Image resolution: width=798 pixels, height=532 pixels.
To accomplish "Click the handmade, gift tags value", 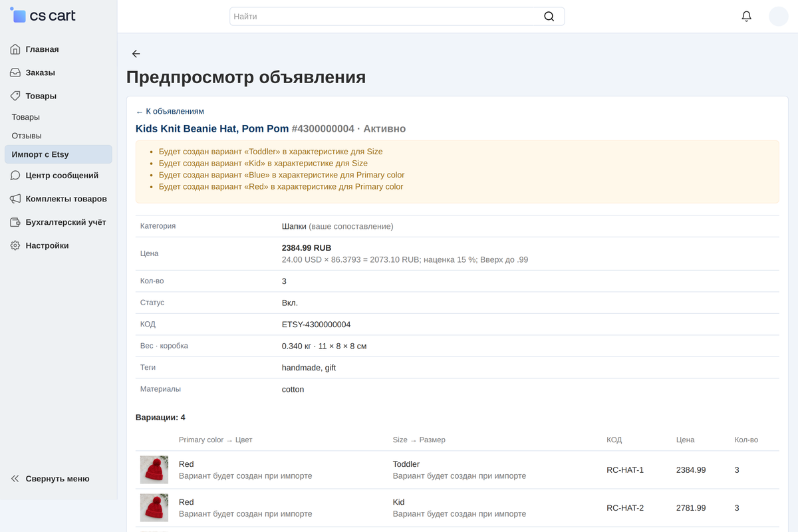I will tap(309, 368).
